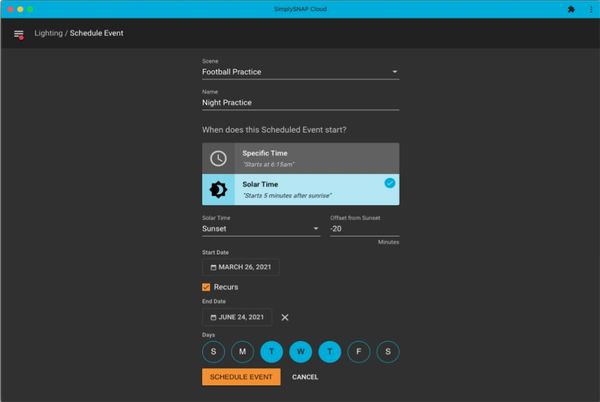Screen dimensions: 600x402
Task: Toggle Sunday in the Days row
Action: [x=213, y=352]
